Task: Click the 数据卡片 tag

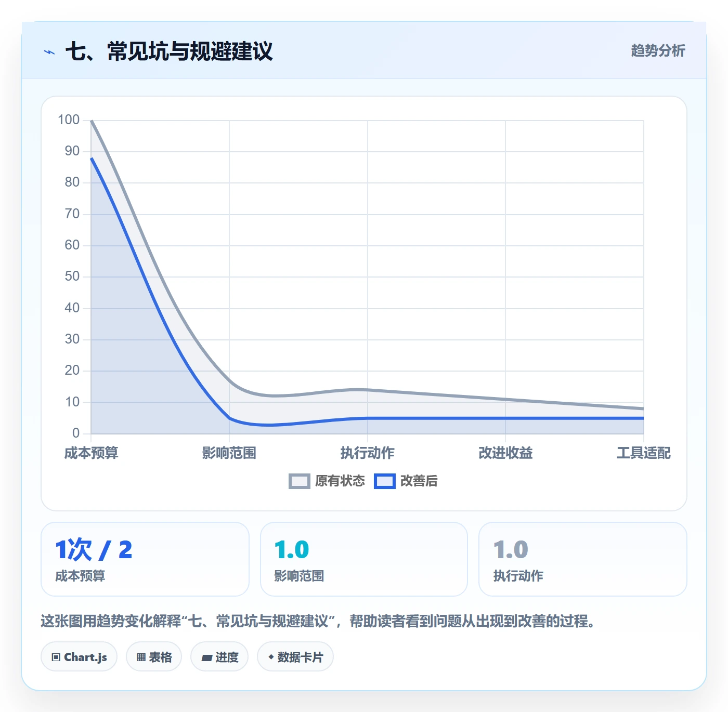Action: [295, 657]
